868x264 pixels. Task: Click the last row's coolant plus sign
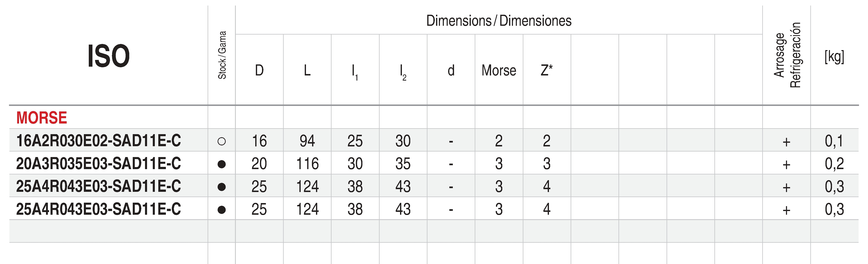pos(786,210)
